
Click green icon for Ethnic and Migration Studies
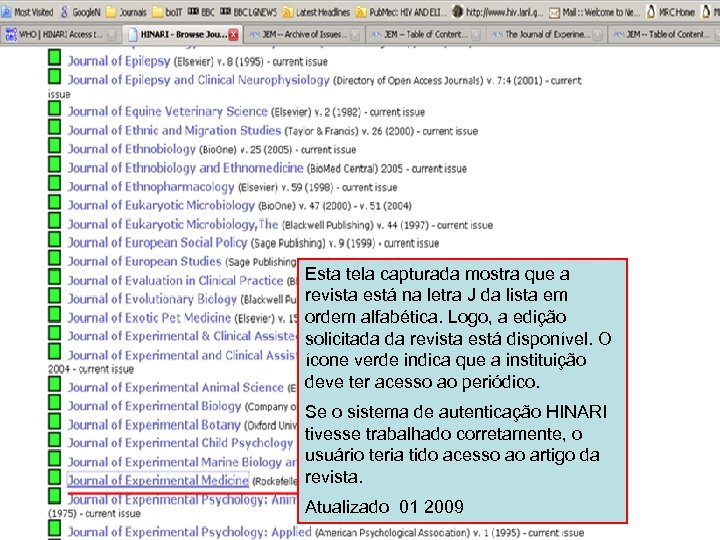[x=55, y=127]
